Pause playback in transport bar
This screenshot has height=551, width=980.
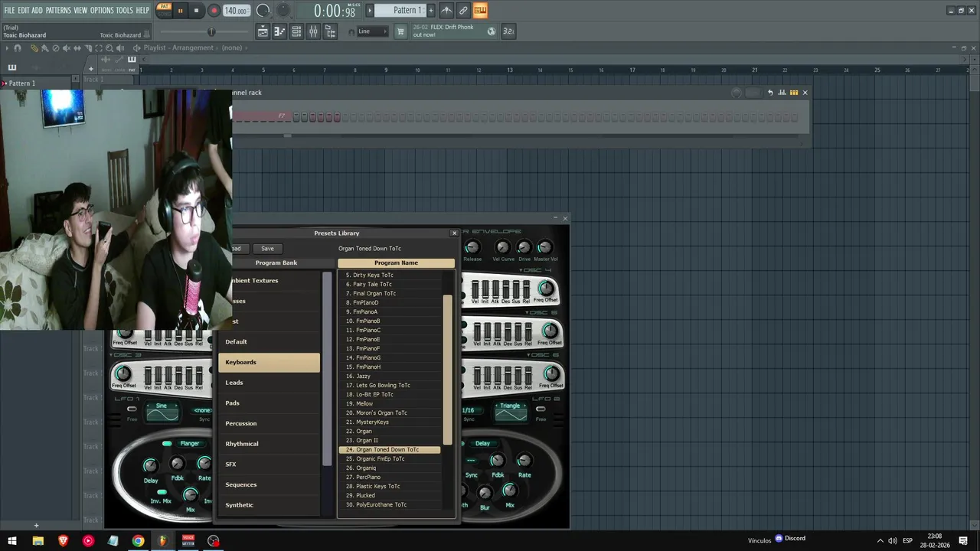(181, 11)
